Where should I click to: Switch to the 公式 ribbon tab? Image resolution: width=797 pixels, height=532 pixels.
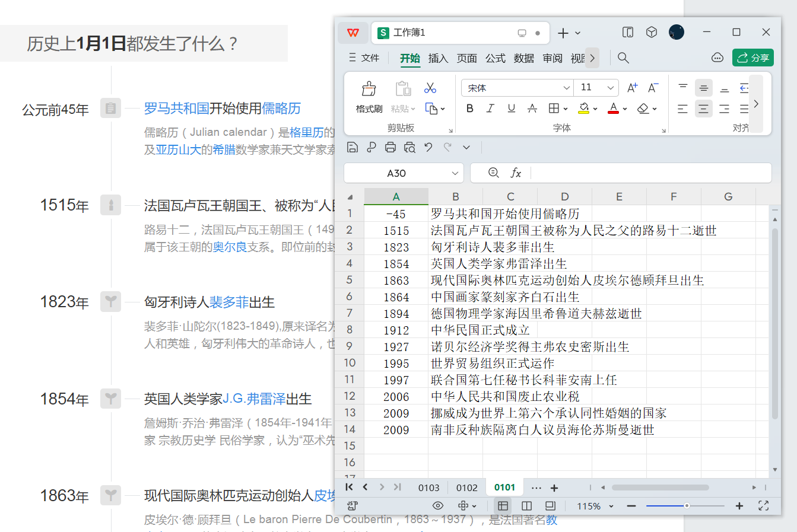click(x=496, y=58)
